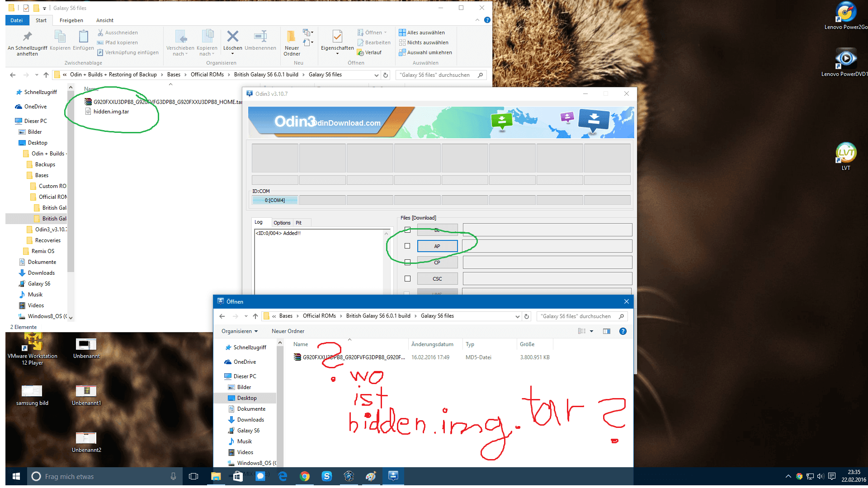Switch to the Options tab in Odin
Viewport: 868px width, 488px height.
tap(282, 223)
